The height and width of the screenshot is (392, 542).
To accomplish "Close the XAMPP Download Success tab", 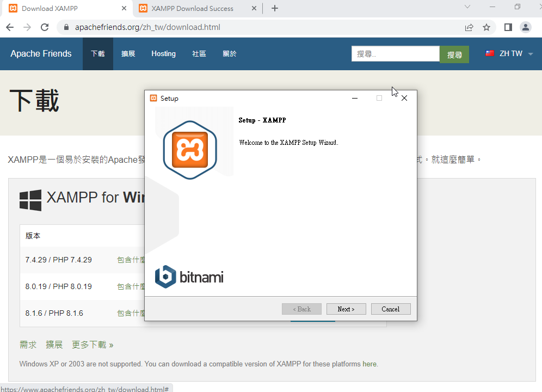I will [254, 8].
